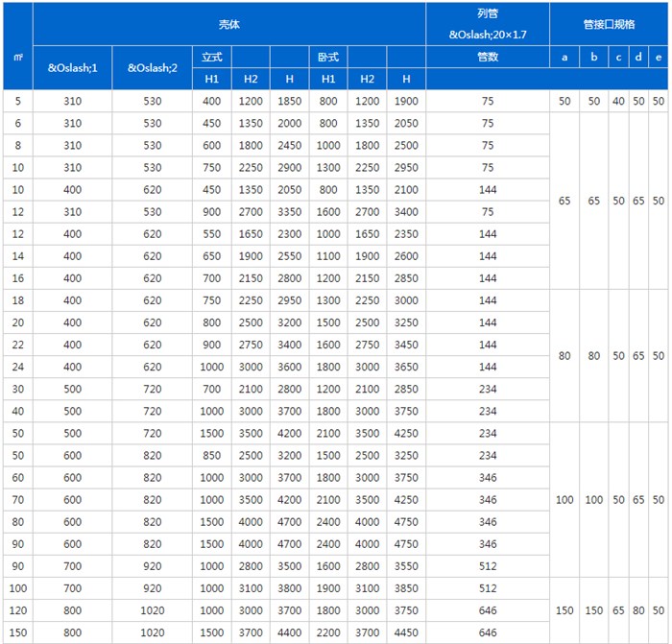The image size is (672, 644).
Task: Select the 40 value in column c
Action: point(618,101)
